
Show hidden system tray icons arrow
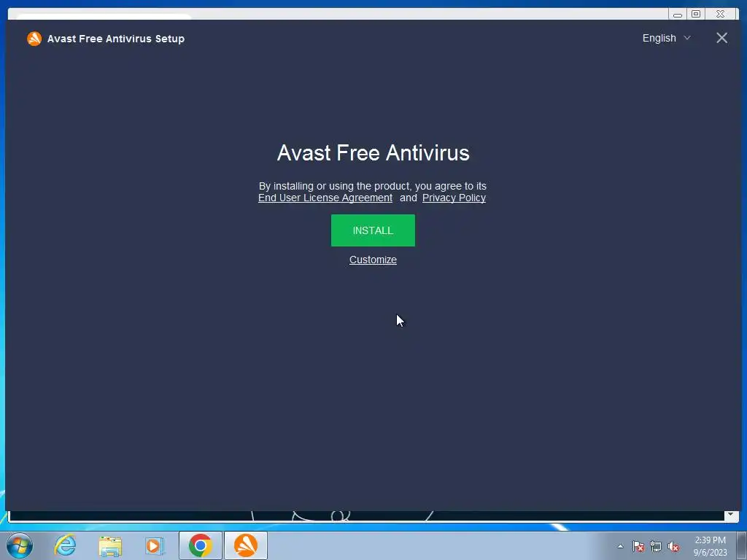[x=620, y=546]
